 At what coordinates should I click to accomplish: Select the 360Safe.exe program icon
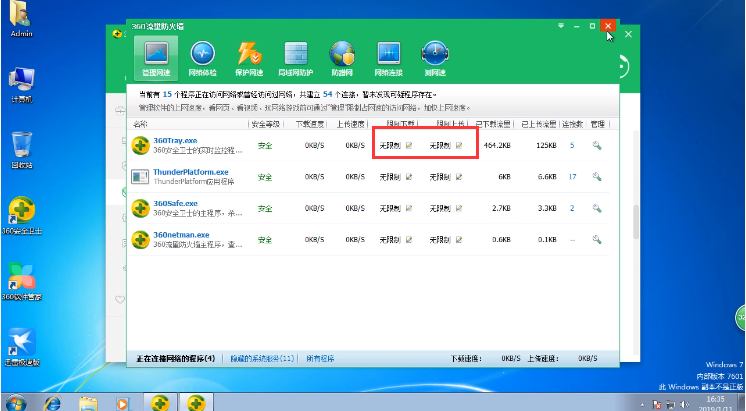pos(140,208)
